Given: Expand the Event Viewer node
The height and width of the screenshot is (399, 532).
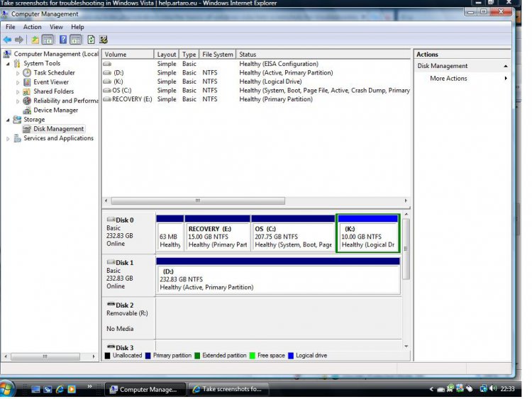Looking at the screenshot, I should point(18,82).
